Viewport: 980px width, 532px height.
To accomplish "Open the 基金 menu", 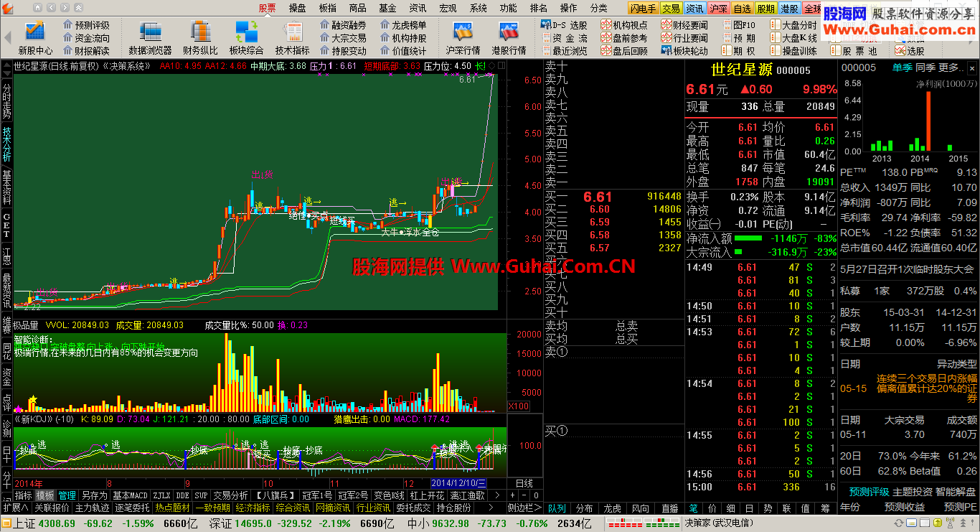I will point(388,8).
